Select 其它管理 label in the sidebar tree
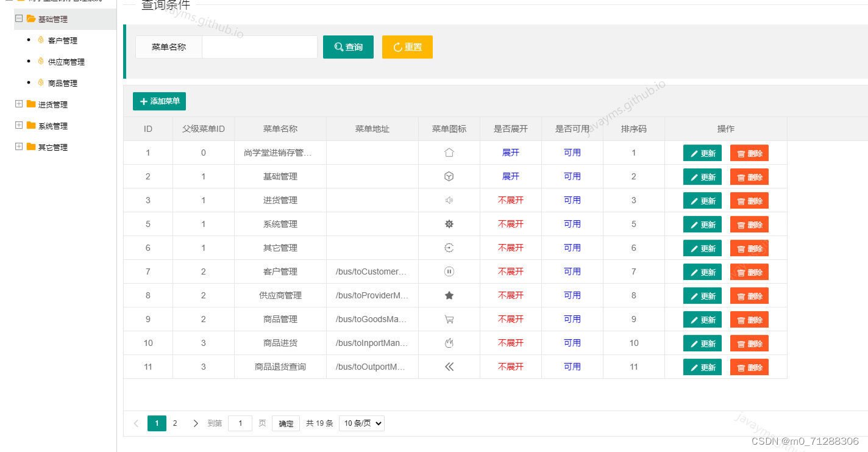The width and height of the screenshot is (868, 452). click(x=53, y=148)
